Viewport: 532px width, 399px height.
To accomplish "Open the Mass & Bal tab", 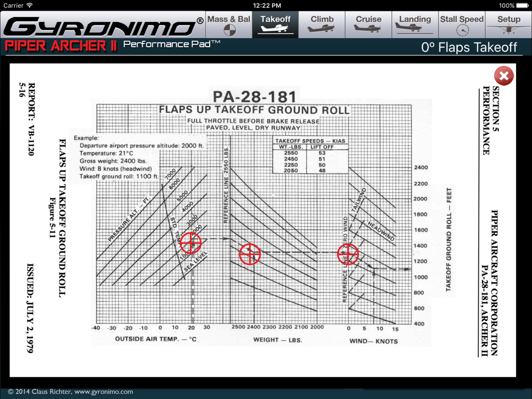I will [x=229, y=25].
